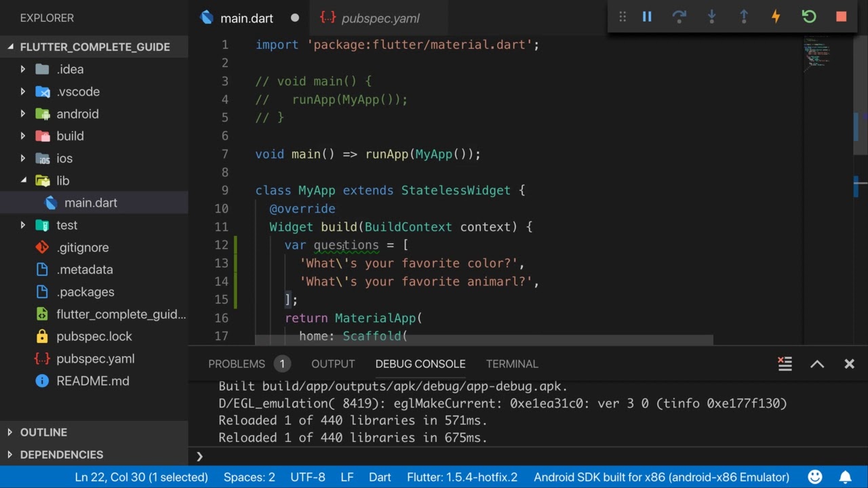Change indentation via Spaces: 2
The image size is (868, 488).
point(250,477)
